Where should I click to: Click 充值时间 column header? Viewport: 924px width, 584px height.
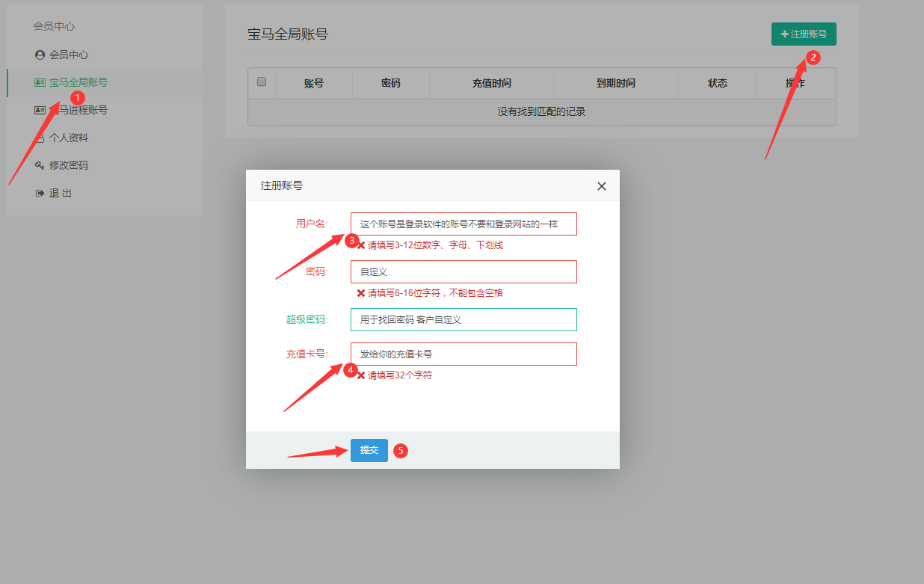[x=492, y=83]
